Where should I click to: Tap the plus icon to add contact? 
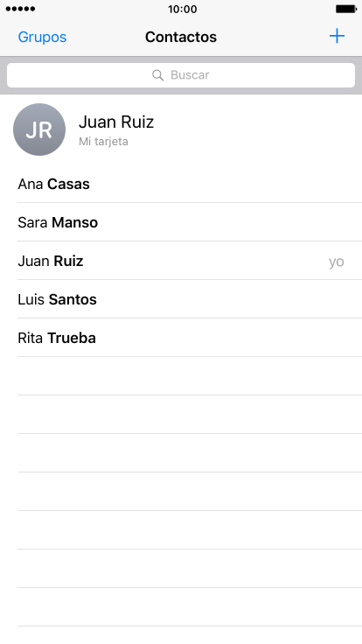[337, 36]
